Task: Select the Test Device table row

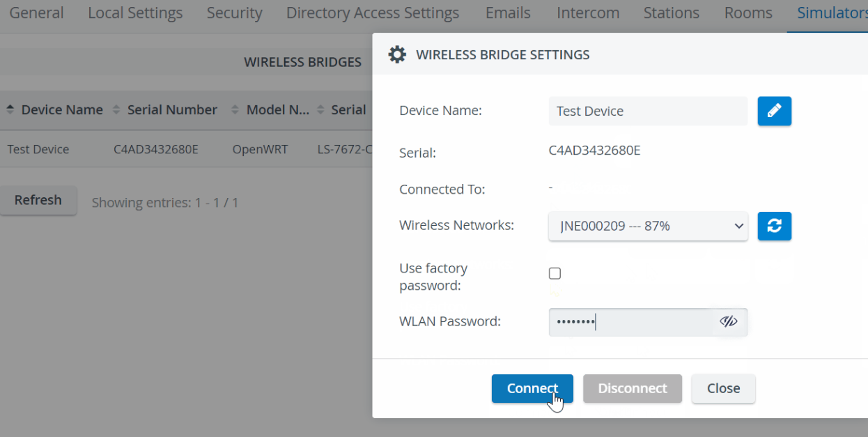Action: pyautogui.click(x=186, y=149)
